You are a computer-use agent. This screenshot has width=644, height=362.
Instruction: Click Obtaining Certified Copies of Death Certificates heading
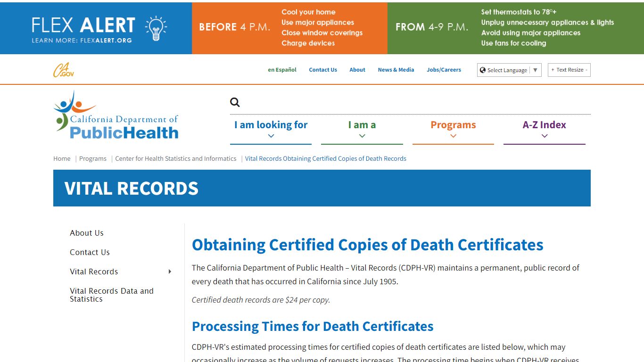coord(368,245)
